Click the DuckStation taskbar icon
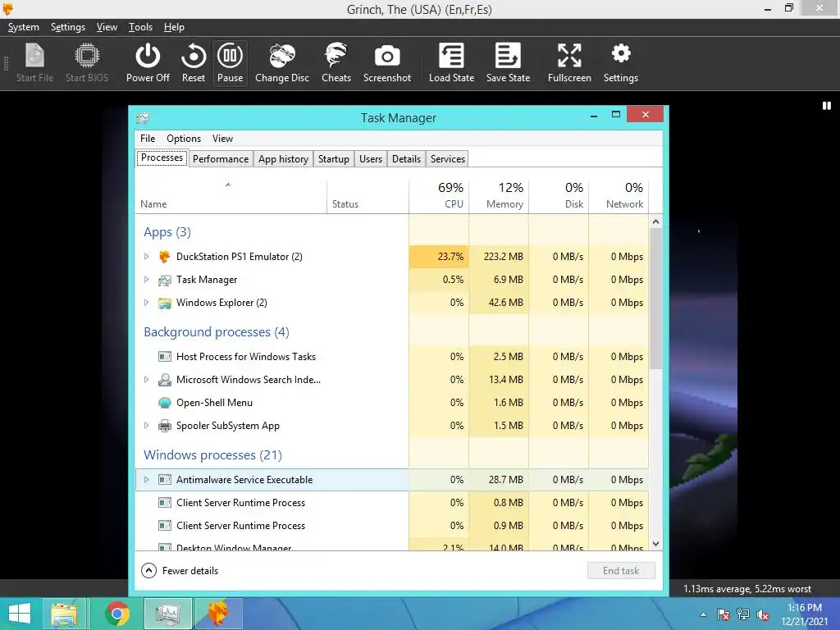The width and height of the screenshot is (840, 630). pos(218,614)
